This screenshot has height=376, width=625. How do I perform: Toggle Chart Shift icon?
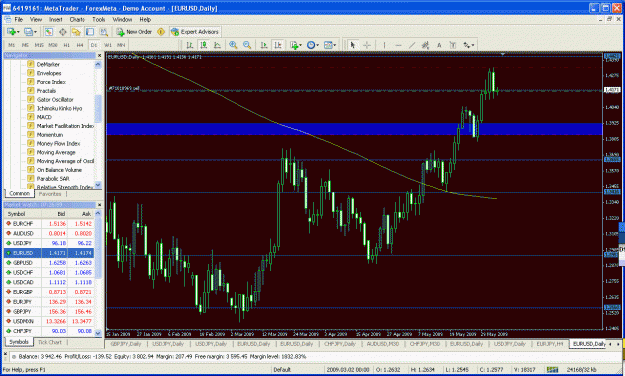[x=277, y=45]
